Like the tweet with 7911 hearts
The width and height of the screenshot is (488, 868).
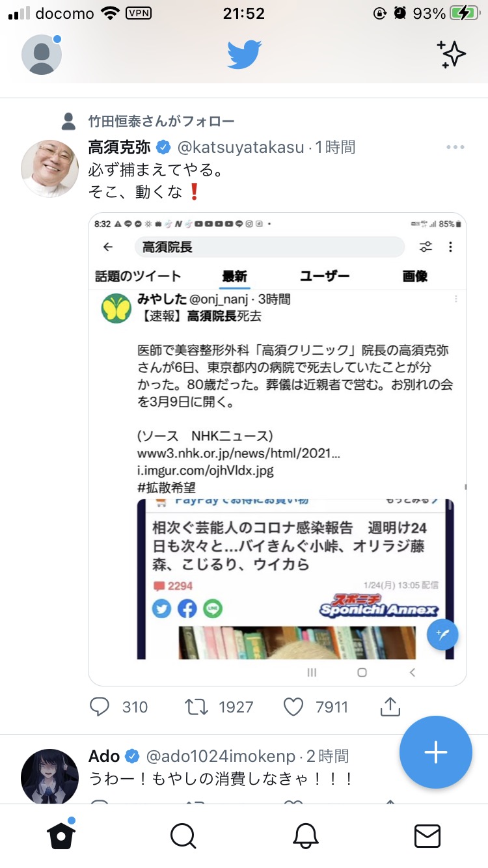point(293,707)
